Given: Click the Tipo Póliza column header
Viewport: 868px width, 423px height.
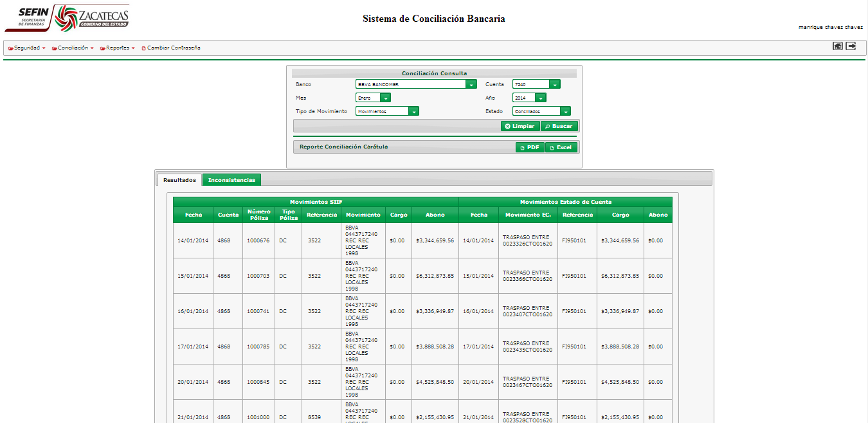Looking at the screenshot, I should 289,215.
